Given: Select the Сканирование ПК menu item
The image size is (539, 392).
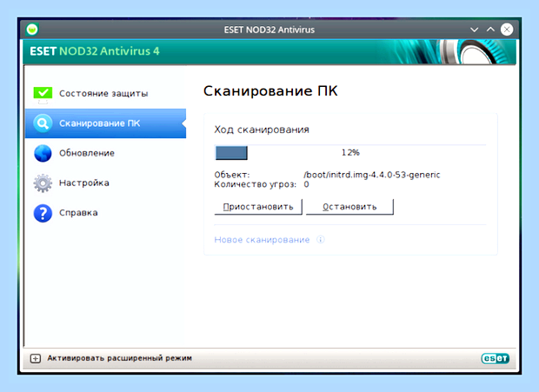Looking at the screenshot, I should 105,123.
